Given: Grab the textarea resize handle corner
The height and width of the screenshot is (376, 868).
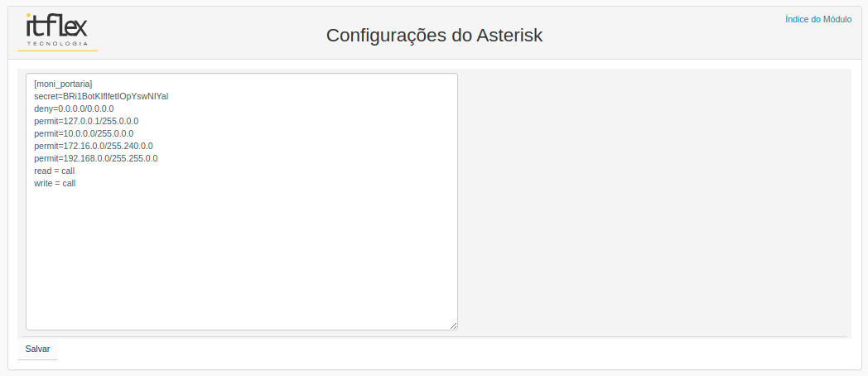Looking at the screenshot, I should coord(453,325).
